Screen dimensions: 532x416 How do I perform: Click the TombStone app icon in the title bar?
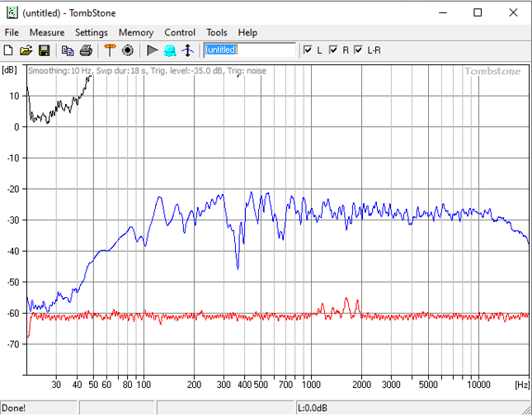pyautogui.click(x=12, y=13)
